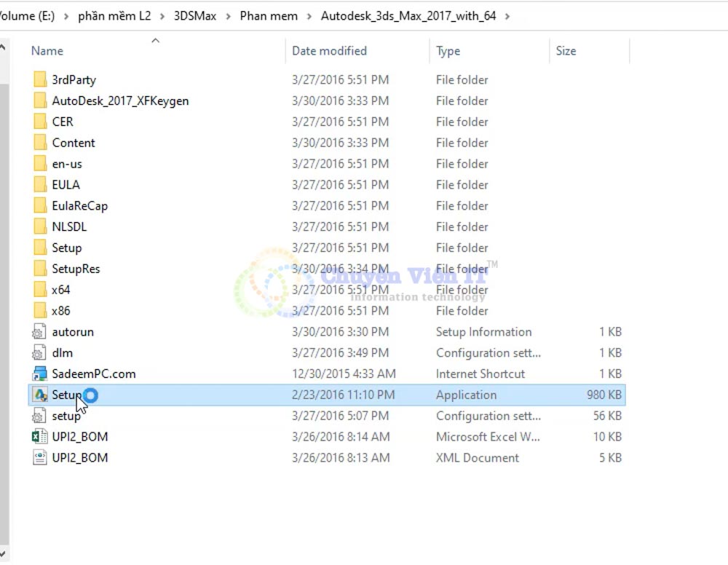Select the dlm configuration file icon
This screenshot has height=565, width=728.
pos(39,353)
